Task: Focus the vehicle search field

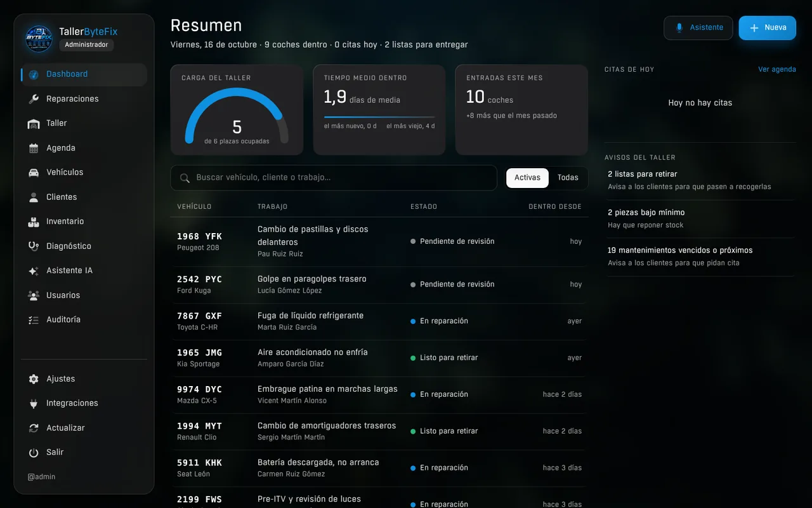Action: (334, 178)
